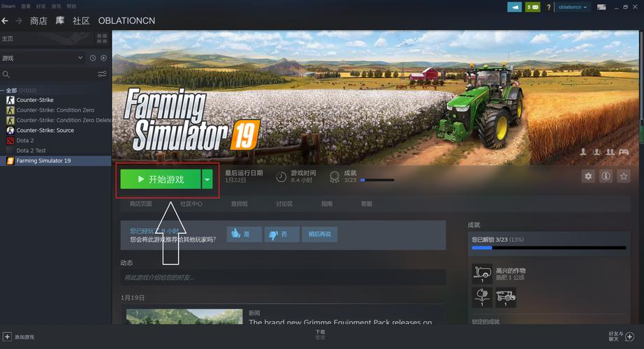Expand the 游戏 filter dropdown chevron
The image size is (644, 349).
tap(80, 58)
